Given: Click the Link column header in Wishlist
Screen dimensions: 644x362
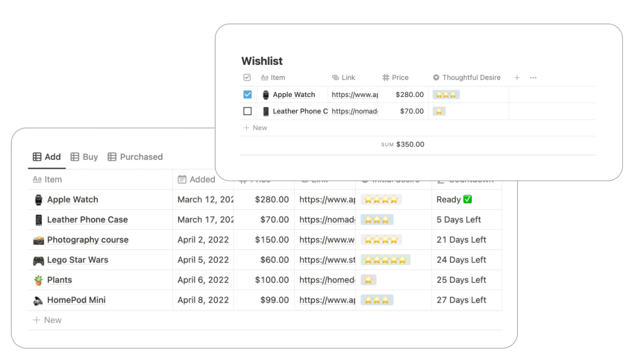Looking at the screenshot, I should point(344,78).
